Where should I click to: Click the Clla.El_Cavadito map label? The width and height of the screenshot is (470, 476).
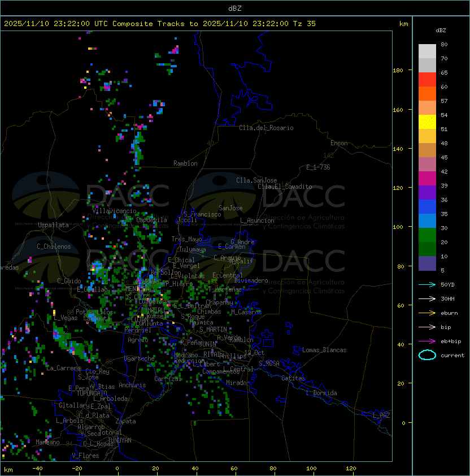(x=285, y=187)
